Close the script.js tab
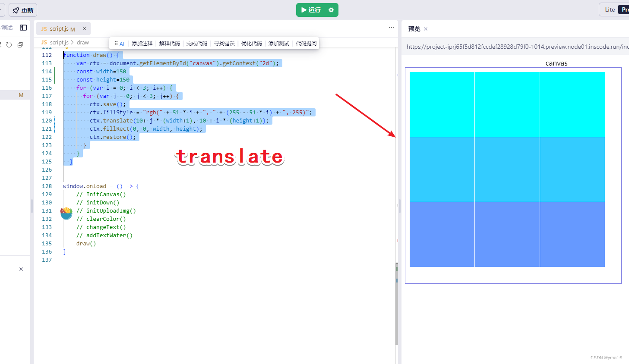The image size is (629, 364). click(x=84, y=28)
